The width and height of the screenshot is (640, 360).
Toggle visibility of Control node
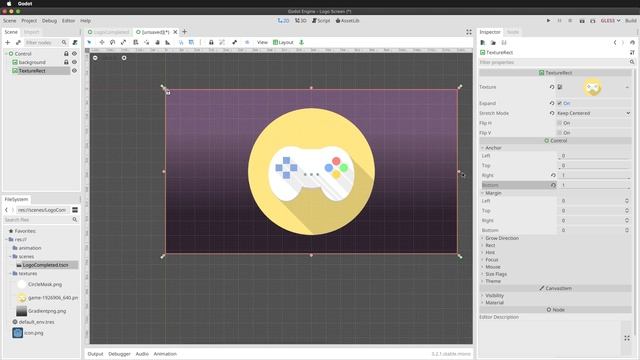tap(74, 53)
